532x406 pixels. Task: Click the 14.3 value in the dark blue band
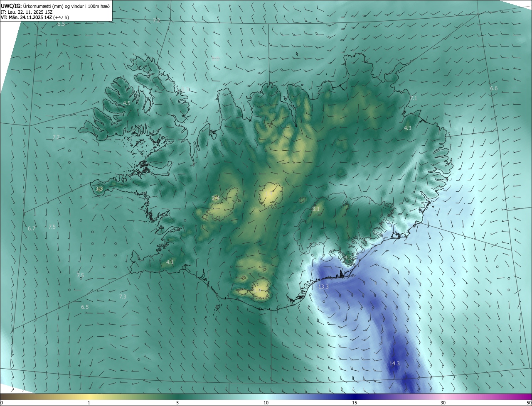tap(394, 363)
